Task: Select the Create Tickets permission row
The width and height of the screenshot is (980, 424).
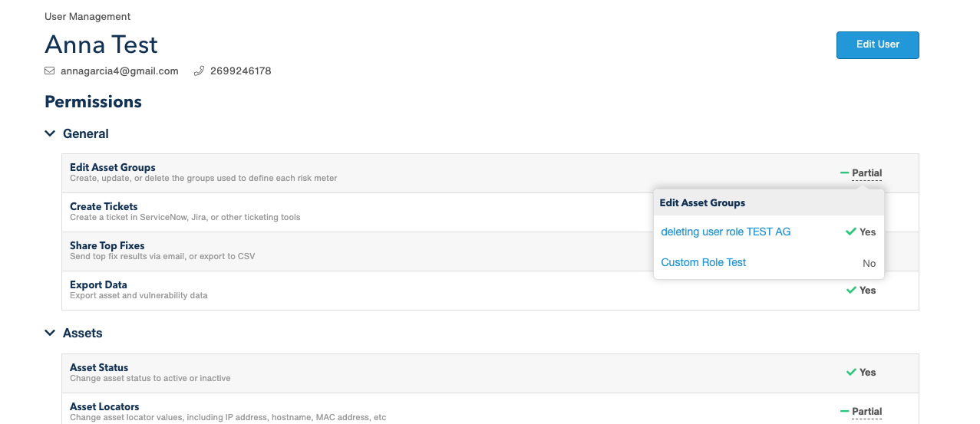Action: pos(357,212)
